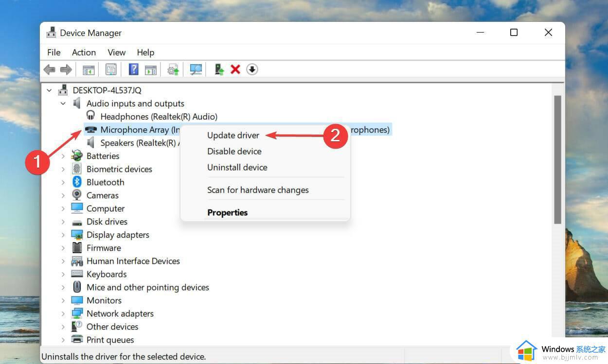Expand the Bluetooth category chevron
Screen dimensions: 608x364
tap(63, 182)
